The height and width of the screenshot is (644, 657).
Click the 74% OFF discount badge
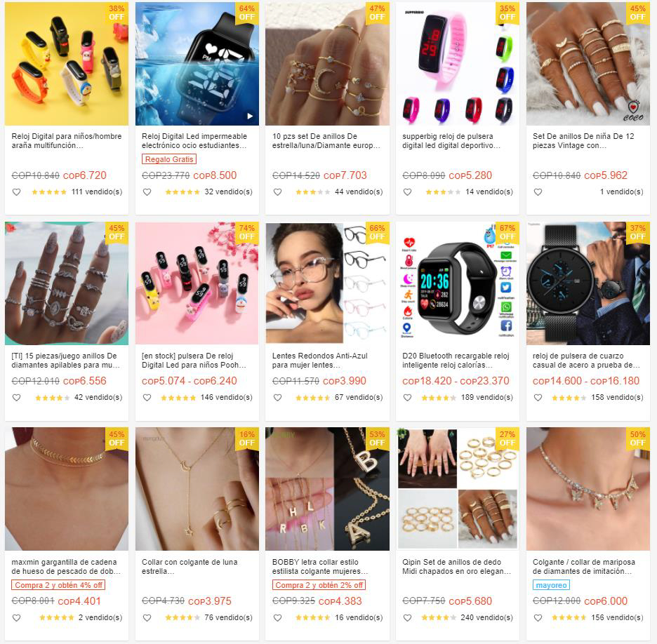coord(247,232)
